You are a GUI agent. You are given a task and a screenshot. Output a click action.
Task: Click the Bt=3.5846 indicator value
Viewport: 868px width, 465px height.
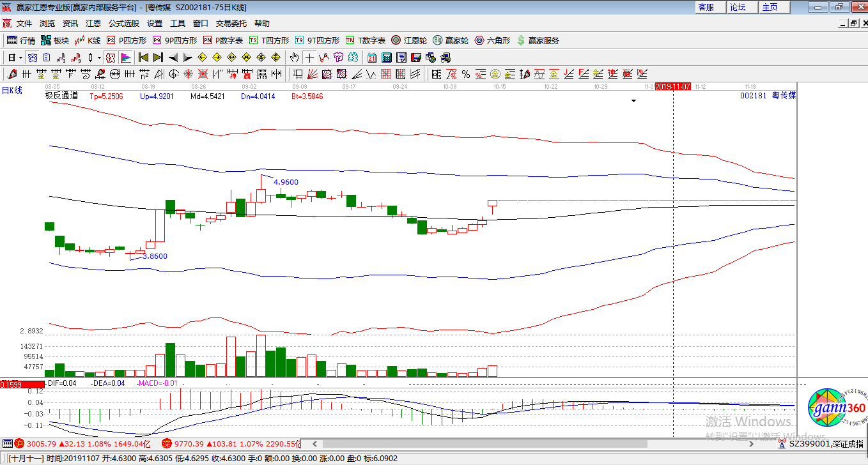pos(307,96)
